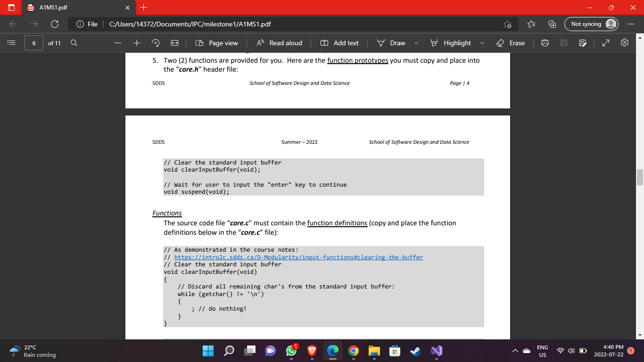Click the find-in-document search icon

pos(74,43)
